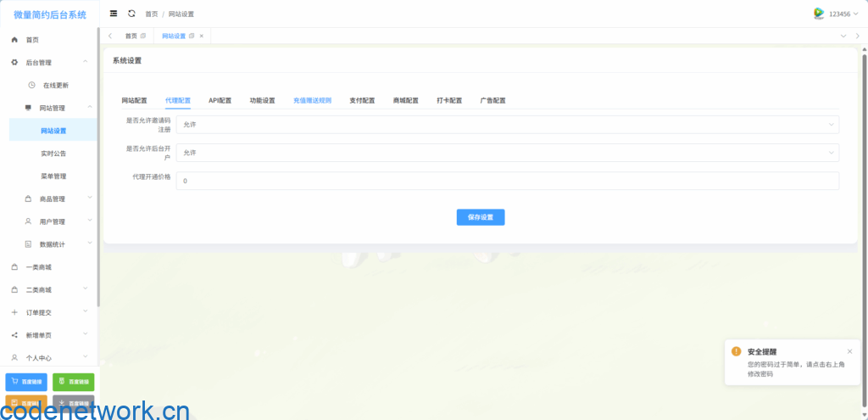
Task: Dismiss the 安全提醒 notification
Action: click(849, 351)
